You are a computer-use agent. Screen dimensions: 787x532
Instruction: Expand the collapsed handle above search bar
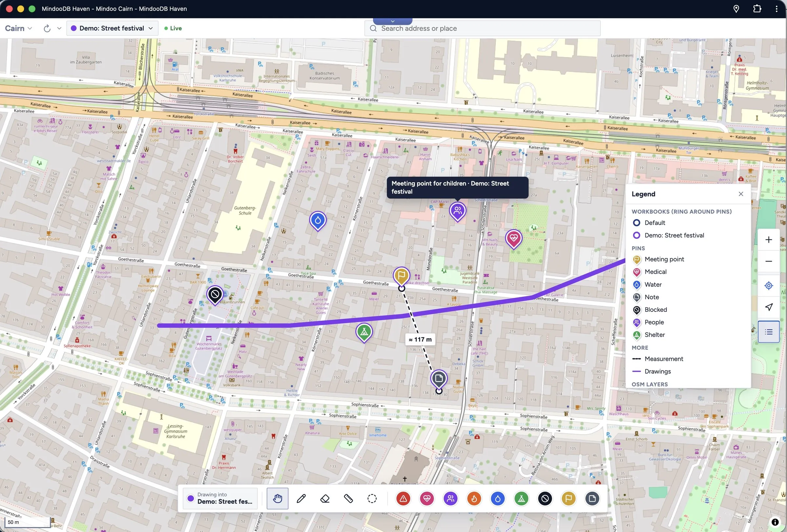pos(393,21)
